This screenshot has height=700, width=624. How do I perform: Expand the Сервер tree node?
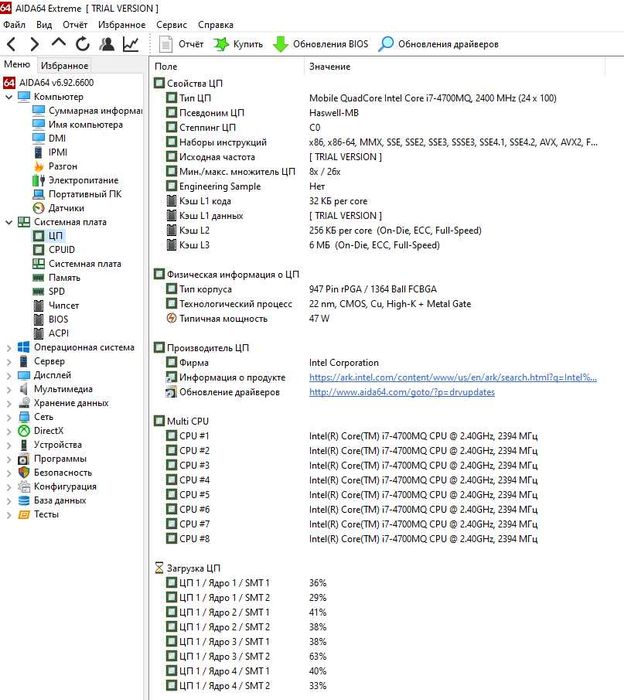(x=8, y=362)
